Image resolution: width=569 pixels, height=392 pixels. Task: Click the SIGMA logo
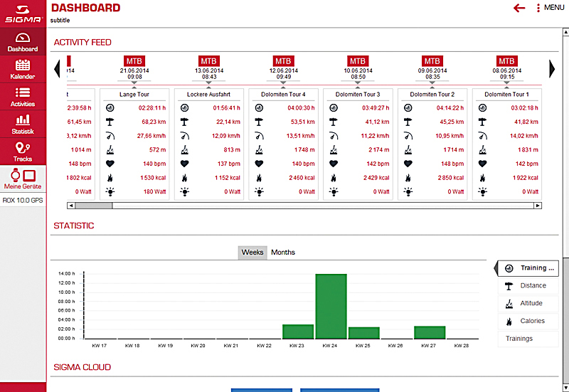[23, 15]
